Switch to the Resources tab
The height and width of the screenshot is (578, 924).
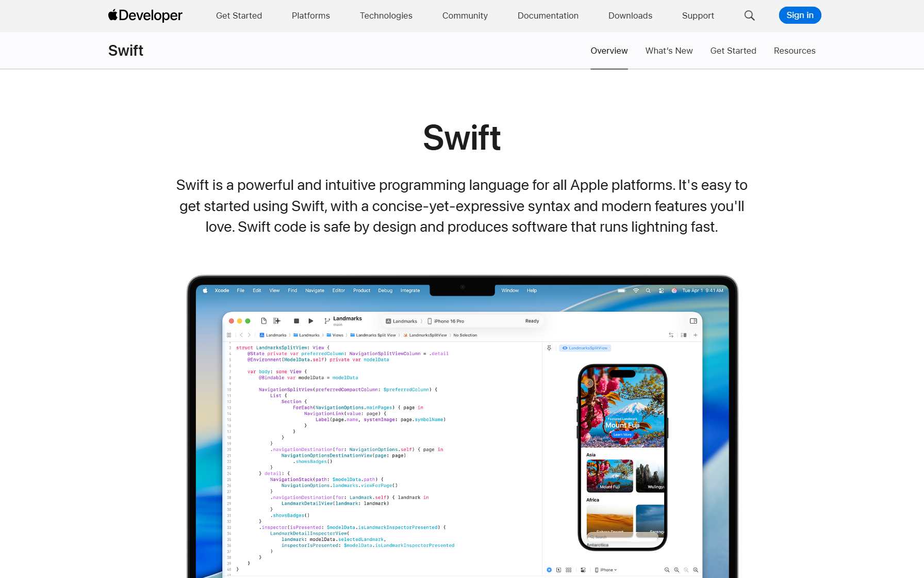795,51
